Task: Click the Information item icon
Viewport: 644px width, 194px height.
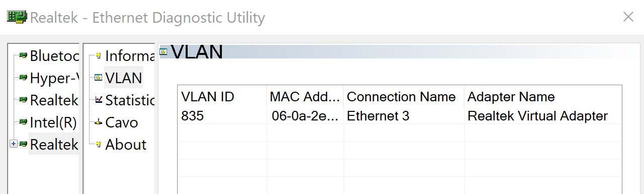Action: coord(98,55)
